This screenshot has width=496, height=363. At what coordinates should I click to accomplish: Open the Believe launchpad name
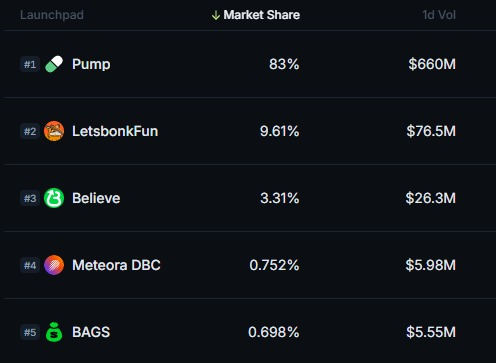[96, 198]
